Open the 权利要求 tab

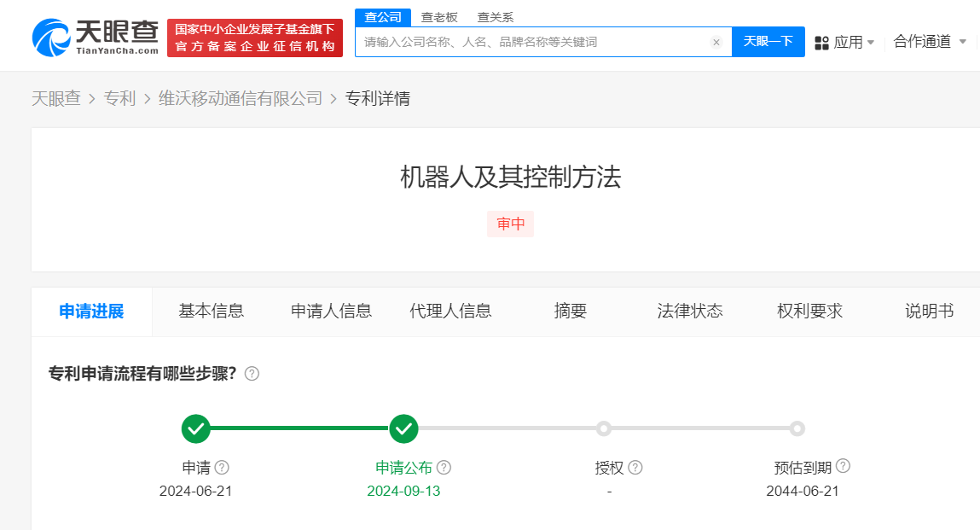coord(809,312)
